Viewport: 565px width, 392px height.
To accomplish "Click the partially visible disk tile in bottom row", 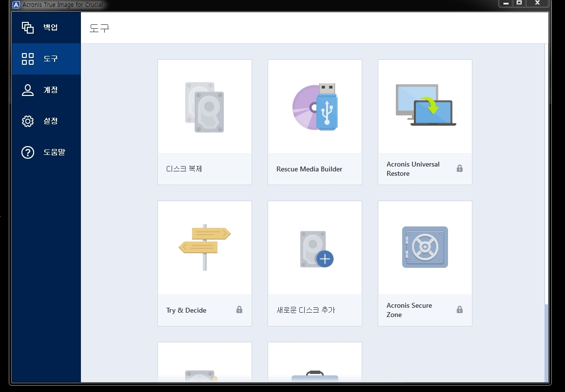I will point(205,362).
